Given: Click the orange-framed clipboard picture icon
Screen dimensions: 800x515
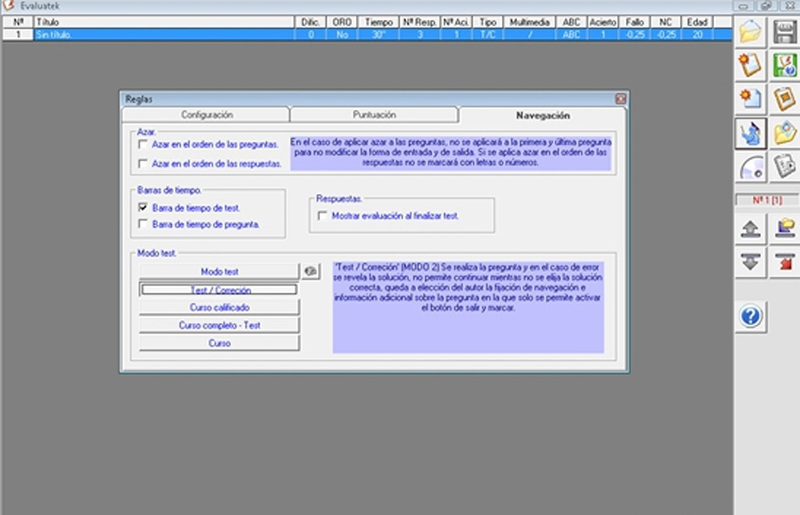Looking at the screenshot, I should tap(785, 99).
